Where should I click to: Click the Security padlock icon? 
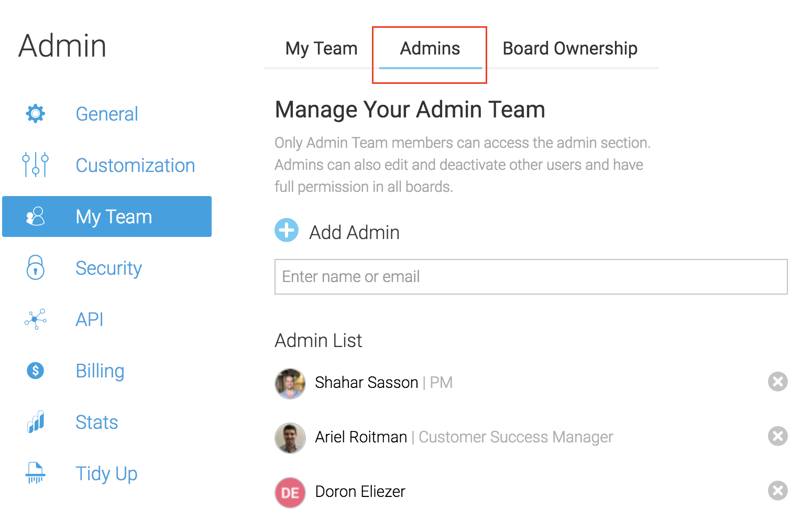point(36,267)
